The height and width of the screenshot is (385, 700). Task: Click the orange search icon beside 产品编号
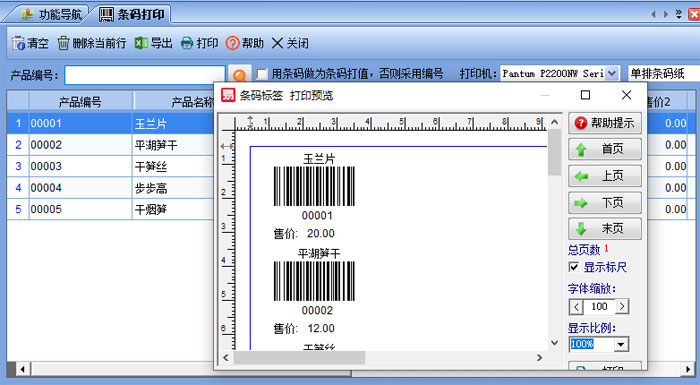pos(240,75)
